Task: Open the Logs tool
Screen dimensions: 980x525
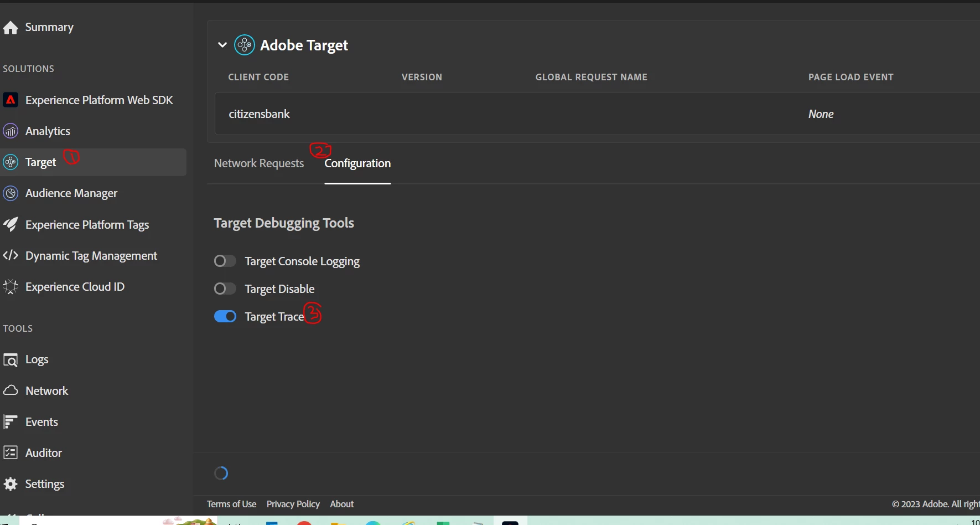Action: point(37,359)
